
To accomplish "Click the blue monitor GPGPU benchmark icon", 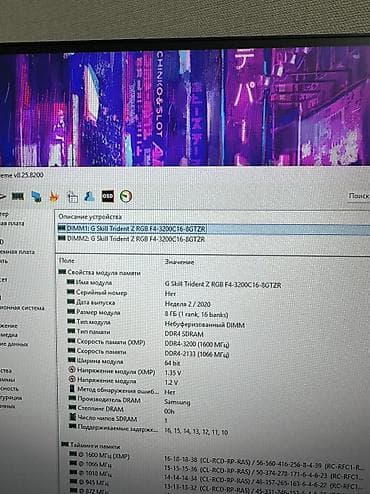I will [36, 196].
